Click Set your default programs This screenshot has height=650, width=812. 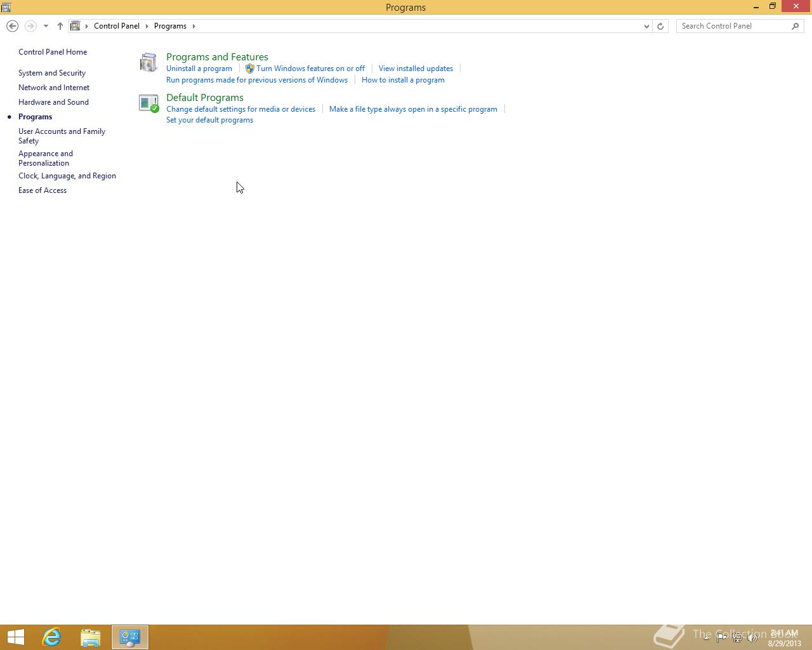[209, 120]
